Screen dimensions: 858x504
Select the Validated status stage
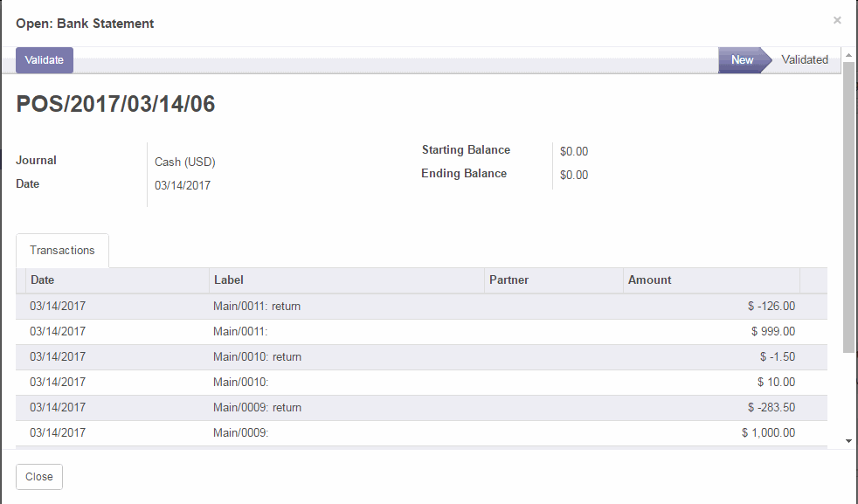[x=804, y=60]
